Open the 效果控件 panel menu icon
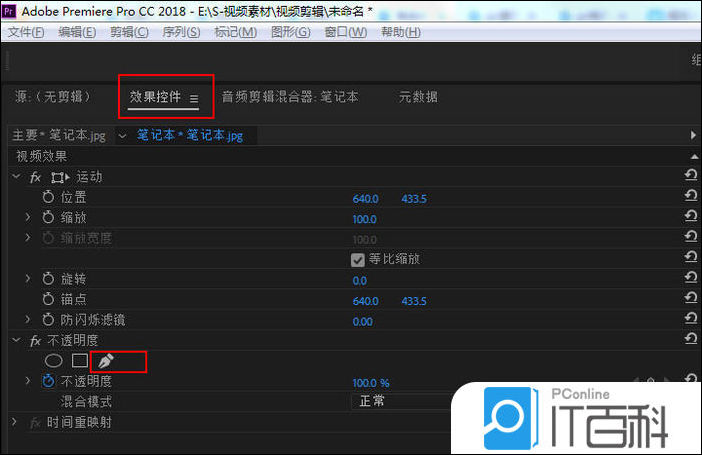The height and width of the screenshot is (455, 702). pyautogui.click(x=194, y=99)
